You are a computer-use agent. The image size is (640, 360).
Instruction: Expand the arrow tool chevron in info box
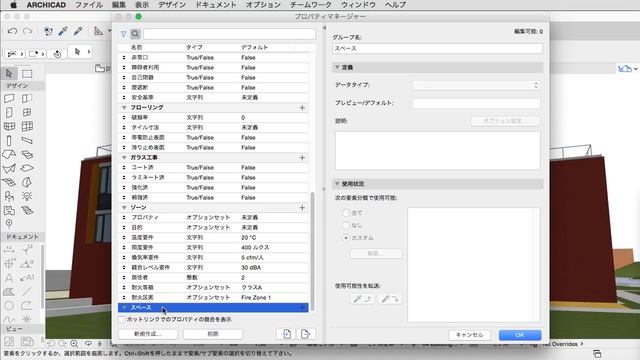coord(89,52)
